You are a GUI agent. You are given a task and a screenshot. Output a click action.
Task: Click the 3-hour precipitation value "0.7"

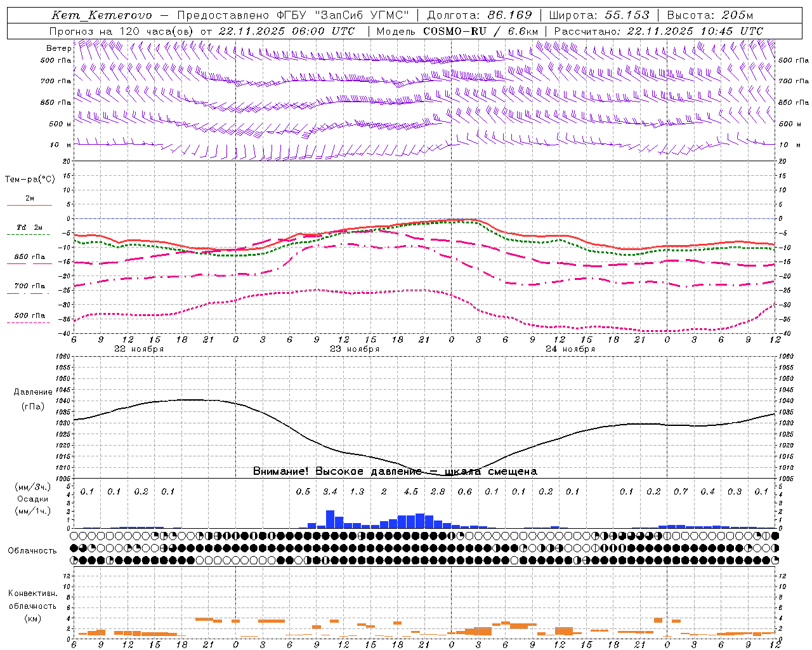(x=681, y=491)
